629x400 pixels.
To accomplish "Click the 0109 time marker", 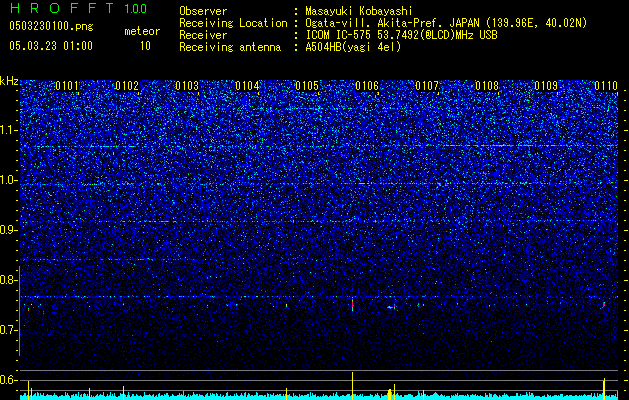I will click(x=546, y=86).
